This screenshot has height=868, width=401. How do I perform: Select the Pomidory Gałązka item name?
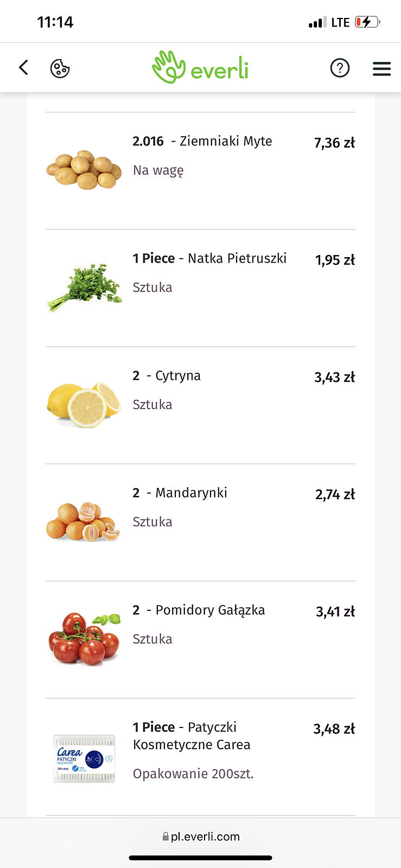(210, 610)
